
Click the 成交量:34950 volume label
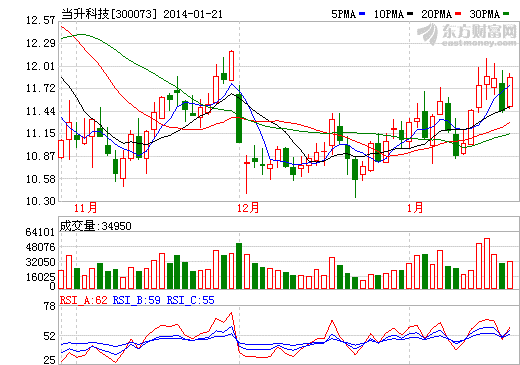[x=96, y=226]
